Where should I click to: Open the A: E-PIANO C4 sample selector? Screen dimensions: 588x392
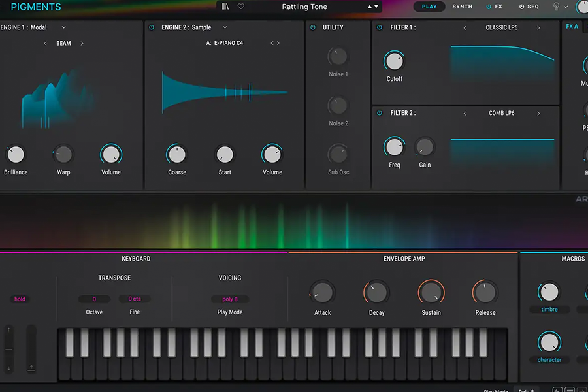point(225,43)
